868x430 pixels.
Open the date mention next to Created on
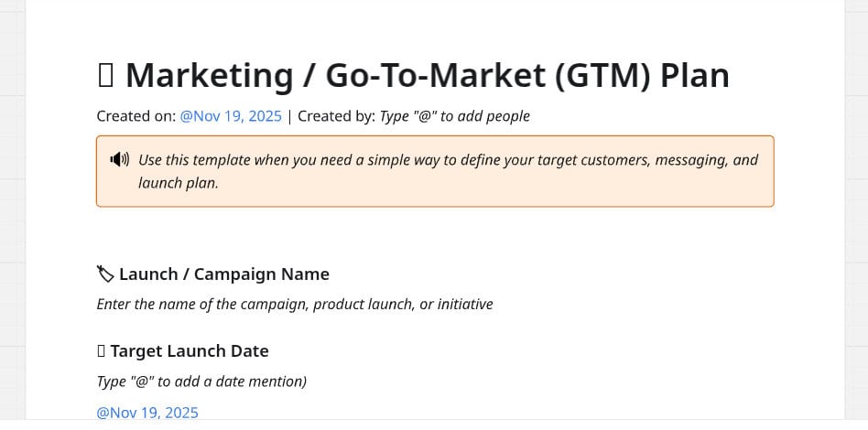click(x=231, y=116)
